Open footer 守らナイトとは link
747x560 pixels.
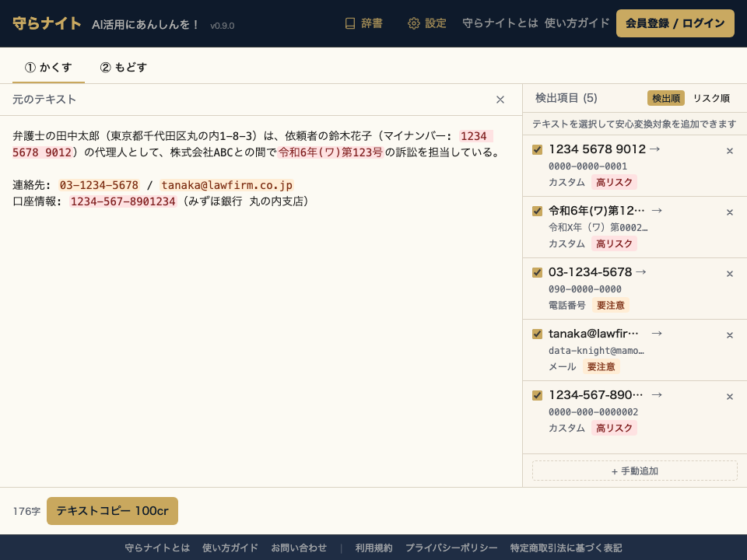click(x=157, y=548)
